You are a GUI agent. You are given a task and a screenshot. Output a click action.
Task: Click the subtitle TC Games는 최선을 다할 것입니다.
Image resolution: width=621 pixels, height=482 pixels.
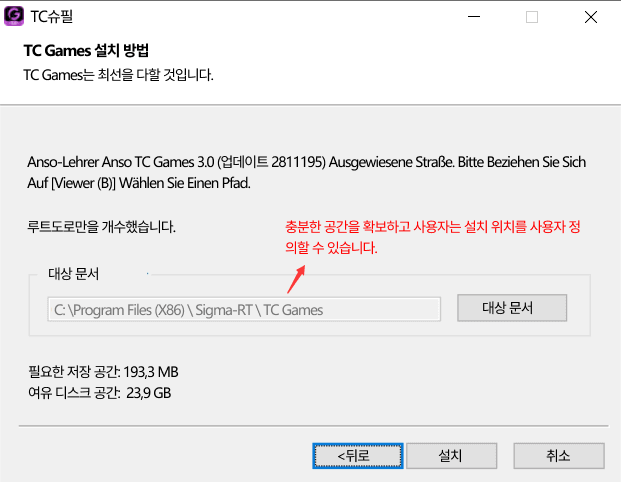click(118, 75)
